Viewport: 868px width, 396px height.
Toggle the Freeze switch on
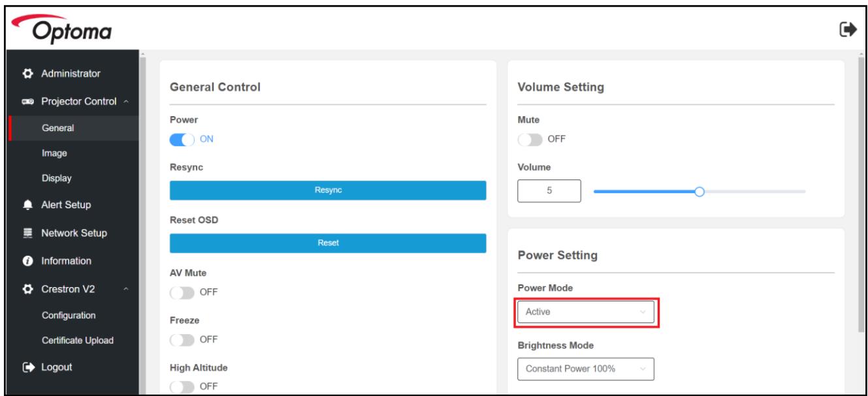(x=181, y=339)
